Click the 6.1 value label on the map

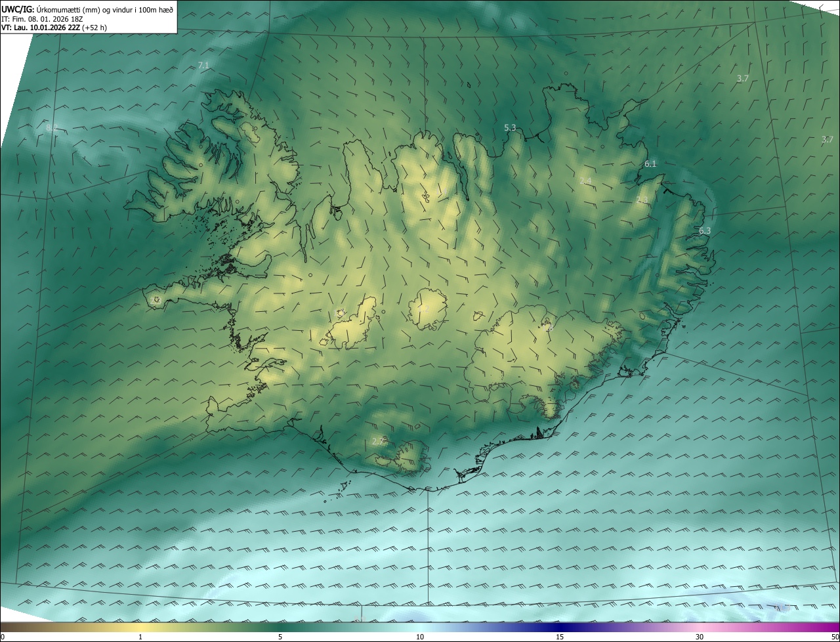click(650, 163)
